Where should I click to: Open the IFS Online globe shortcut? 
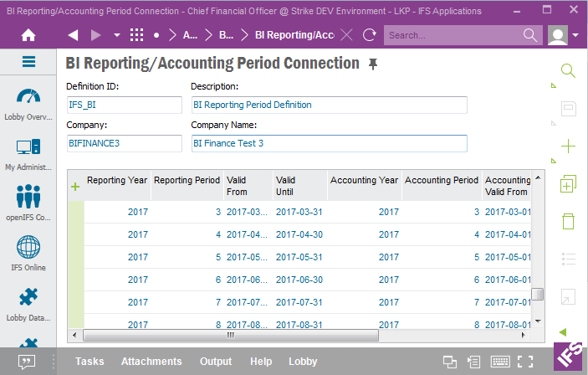pos(28,253)
